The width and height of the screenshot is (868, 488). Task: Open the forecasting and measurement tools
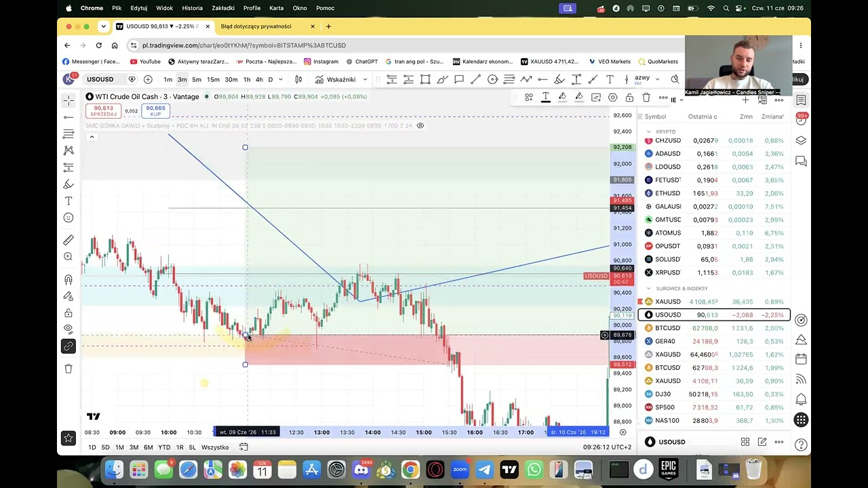pyautogui.click(x=68, y=167)
